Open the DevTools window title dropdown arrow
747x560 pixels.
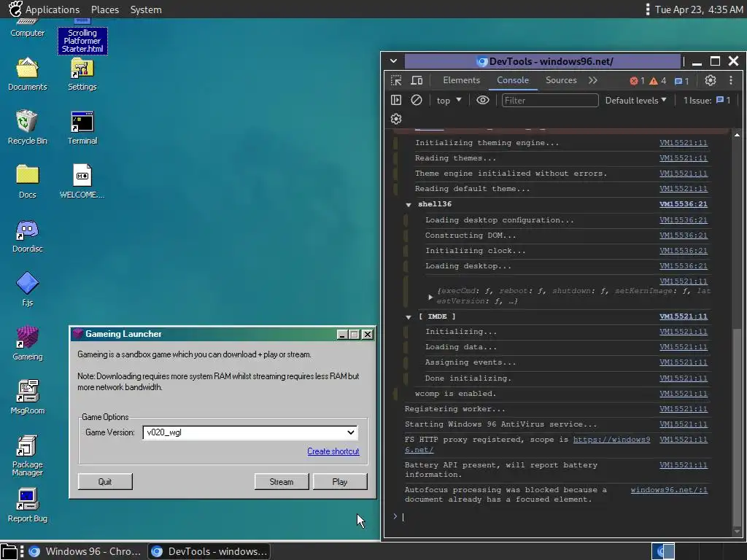393,61
